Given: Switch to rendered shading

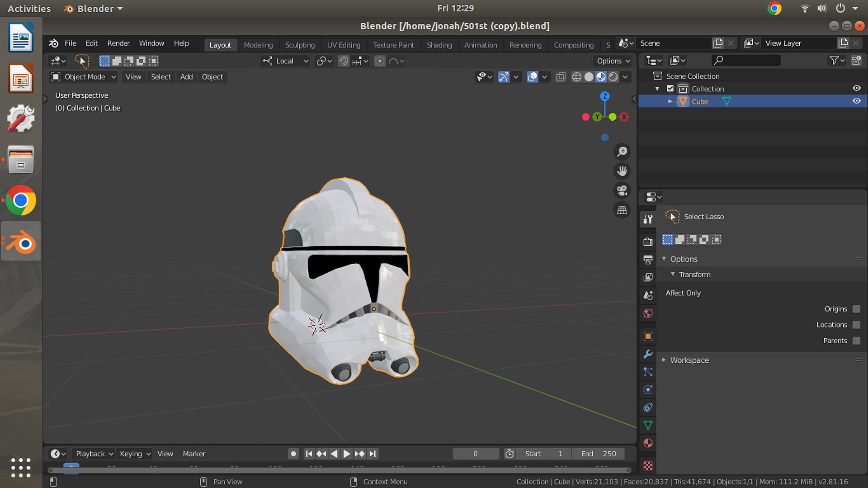Looking at the screenshot, I should tap(613, 77).
